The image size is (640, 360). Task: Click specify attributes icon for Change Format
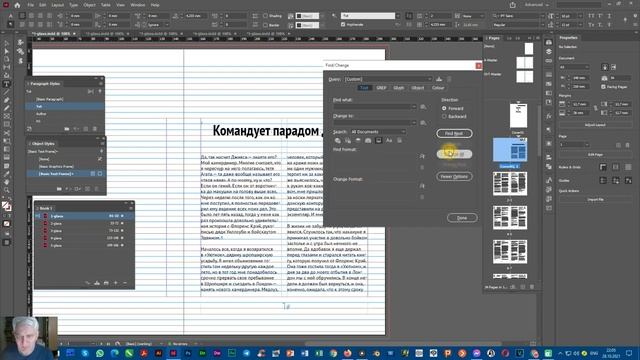point(422,186)
